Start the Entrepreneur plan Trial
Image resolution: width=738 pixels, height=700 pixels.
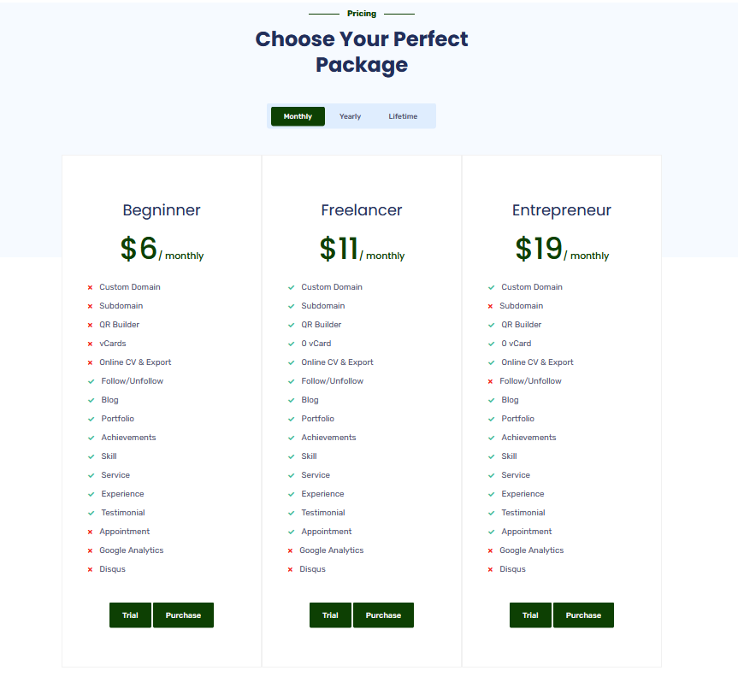[x=530, y=615]
